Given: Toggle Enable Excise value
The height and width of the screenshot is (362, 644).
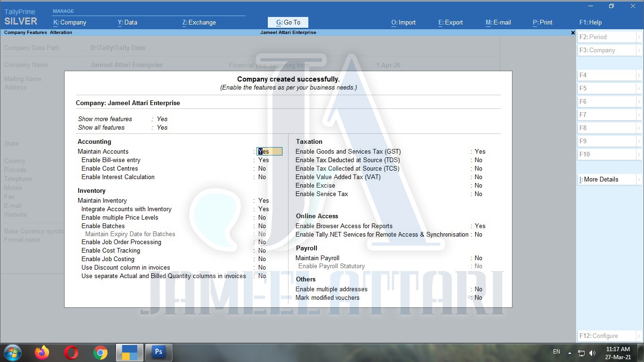Looking at the screenshot, I should pos(479,185).
